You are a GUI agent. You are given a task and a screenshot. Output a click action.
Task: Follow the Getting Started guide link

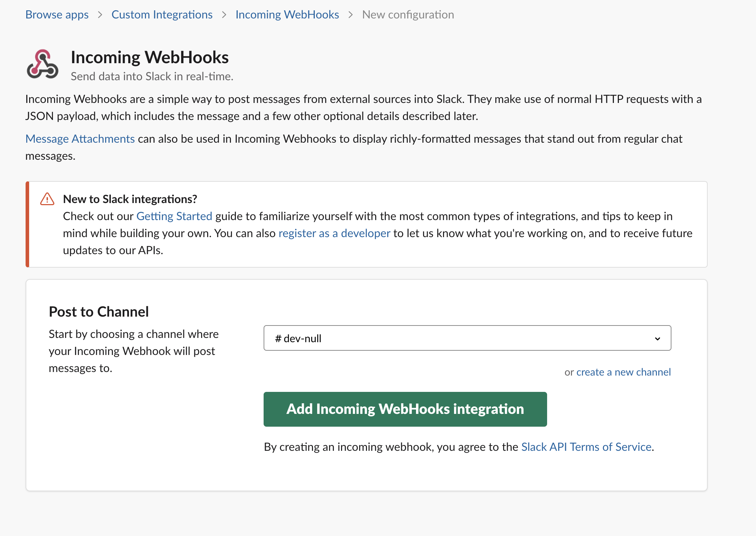pyautogui.click(x=174, y=216)
